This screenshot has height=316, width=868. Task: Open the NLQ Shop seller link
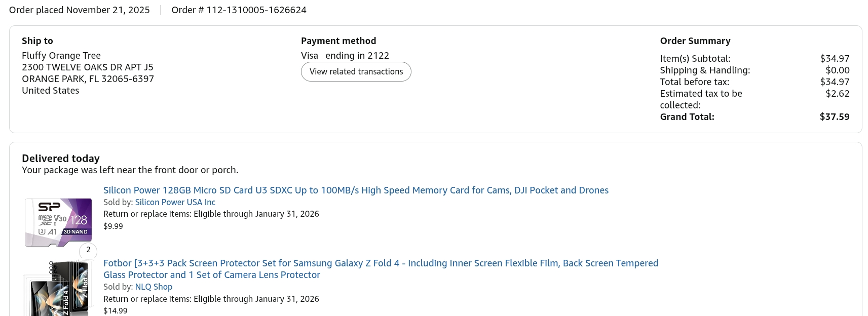[154, 287]
